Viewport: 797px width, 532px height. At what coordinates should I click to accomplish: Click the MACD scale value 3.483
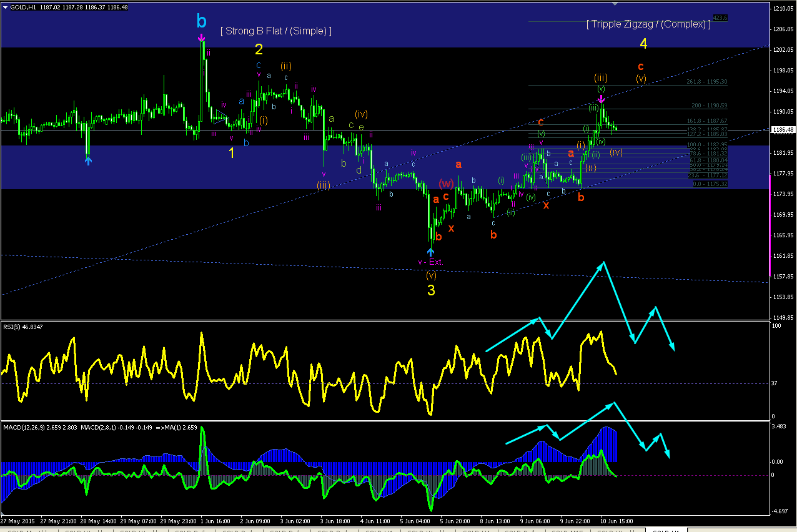[780, 426]
